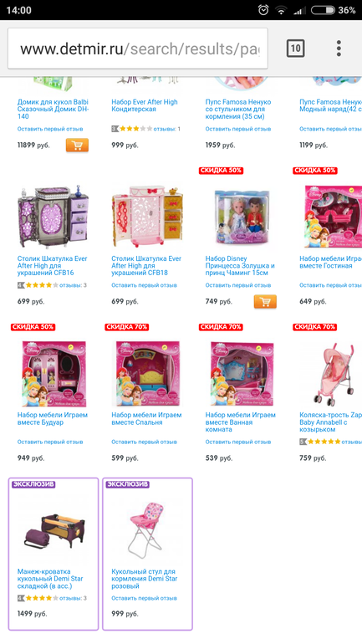The width and height of the screenshot is (362, 644).
Task: Open Набор Ever After High Кондитерская link
Action: tap(145, 105)
